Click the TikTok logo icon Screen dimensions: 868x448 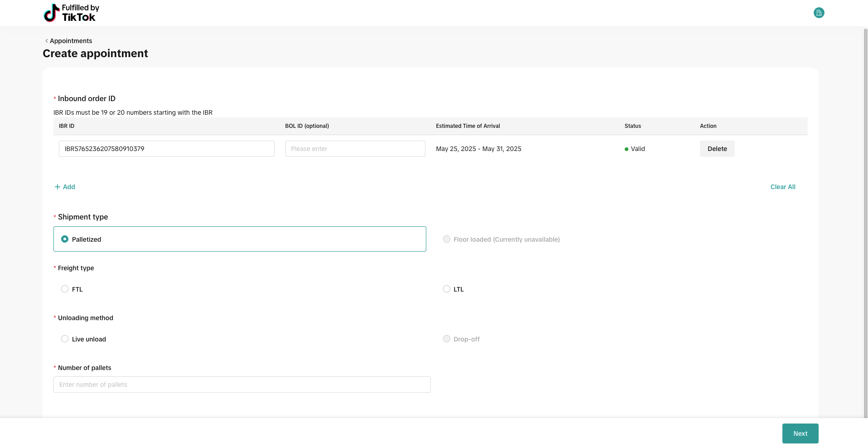point(51,13)
